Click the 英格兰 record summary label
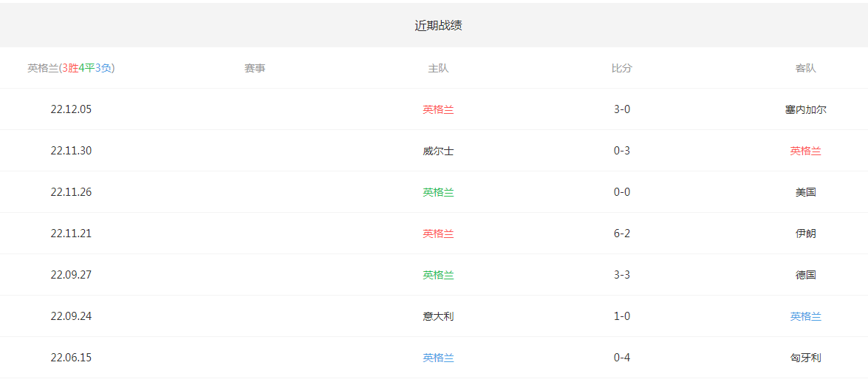This screenshot has height=385, width=868. tap(71, 68)
